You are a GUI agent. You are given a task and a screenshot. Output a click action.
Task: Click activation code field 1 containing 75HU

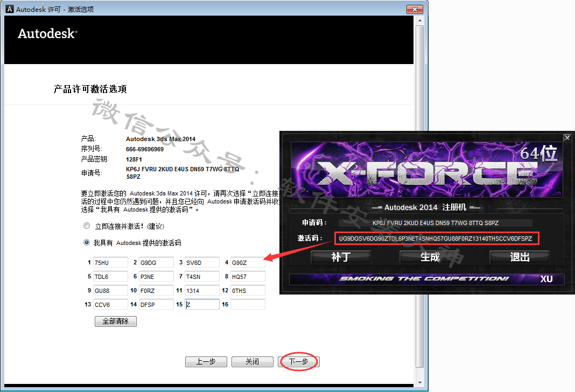tap(110, 263)
